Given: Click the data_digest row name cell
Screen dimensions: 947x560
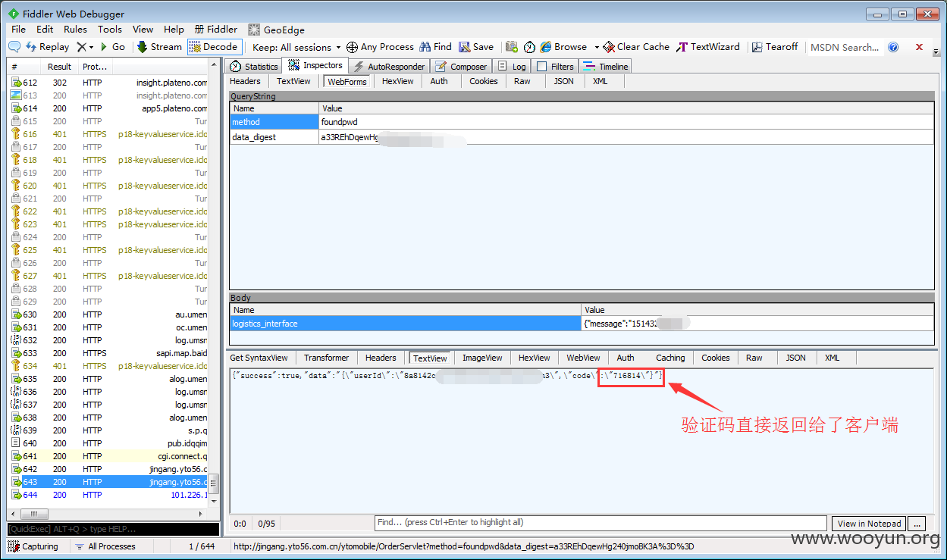Looking at the screenshot, I should [x=274, y=137].
